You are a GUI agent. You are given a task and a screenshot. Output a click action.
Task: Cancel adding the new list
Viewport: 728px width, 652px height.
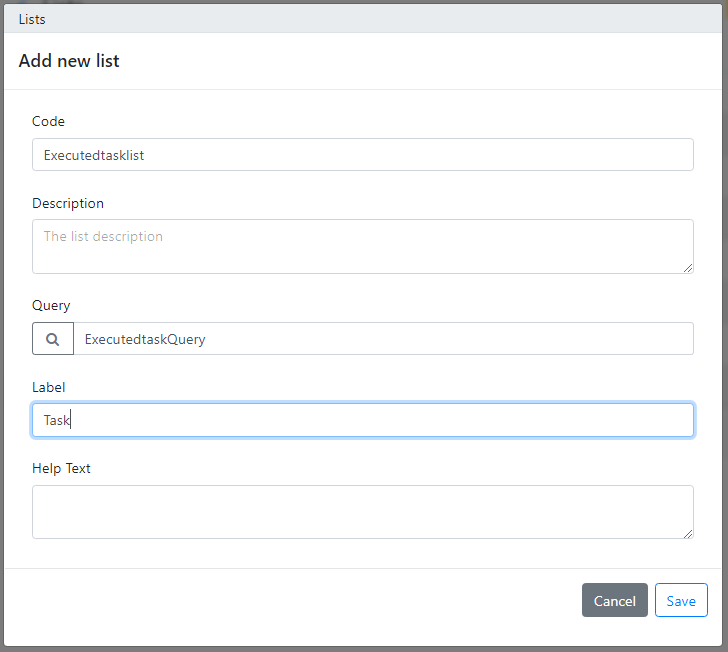tap(614, 600)
